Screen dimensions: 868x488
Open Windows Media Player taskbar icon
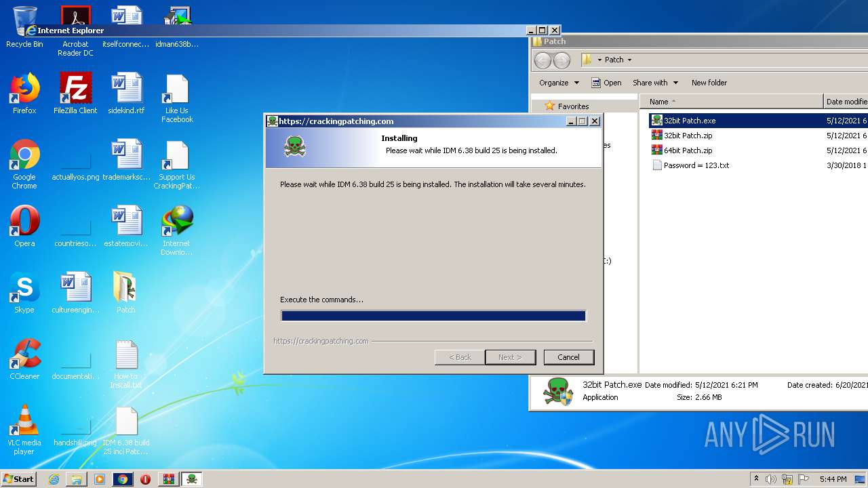100,479
